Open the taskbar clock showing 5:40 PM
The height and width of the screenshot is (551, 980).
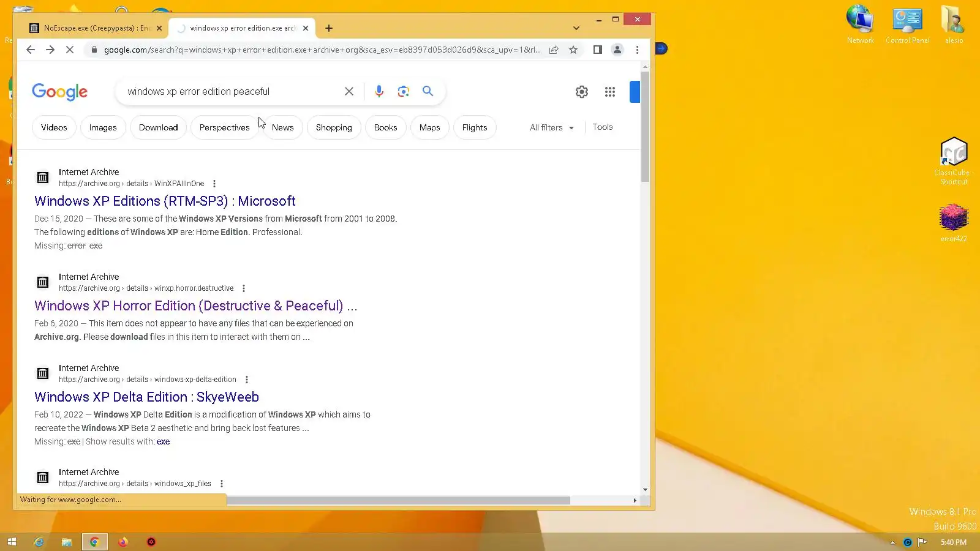(x=954, y=542)
